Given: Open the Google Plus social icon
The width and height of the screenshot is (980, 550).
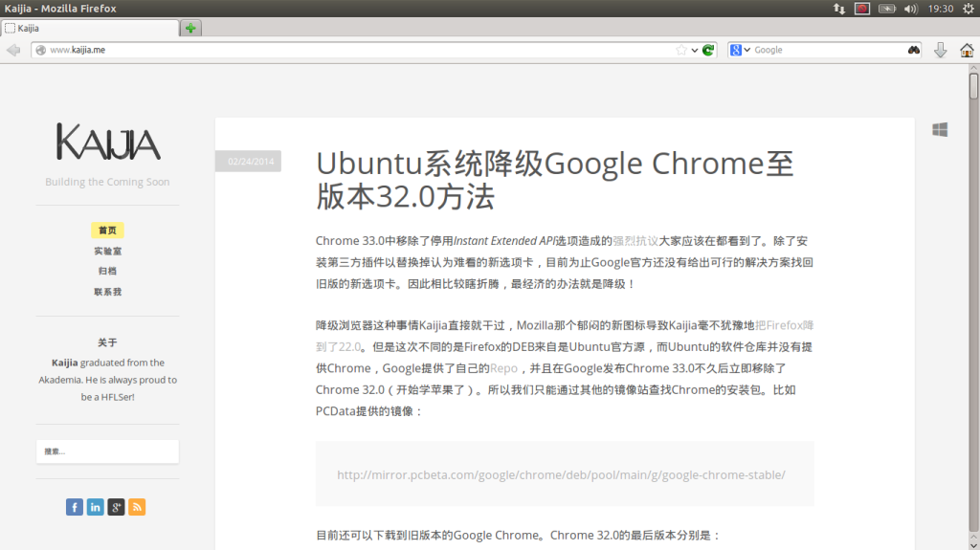Looking at the screenshot, I should tap(116, 507).
